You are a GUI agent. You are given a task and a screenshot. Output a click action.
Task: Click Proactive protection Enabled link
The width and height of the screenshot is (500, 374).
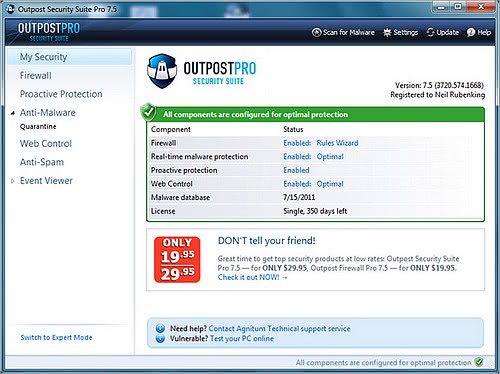pyautogui.click(x=296, y=170)
